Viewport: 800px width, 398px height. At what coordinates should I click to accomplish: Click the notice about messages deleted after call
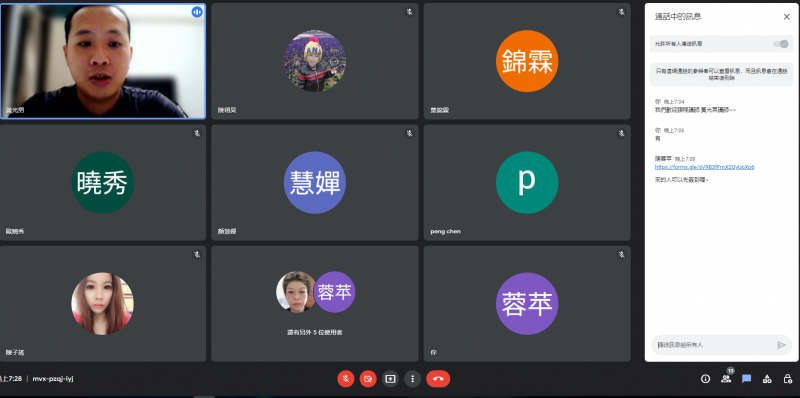pos(721,74)
